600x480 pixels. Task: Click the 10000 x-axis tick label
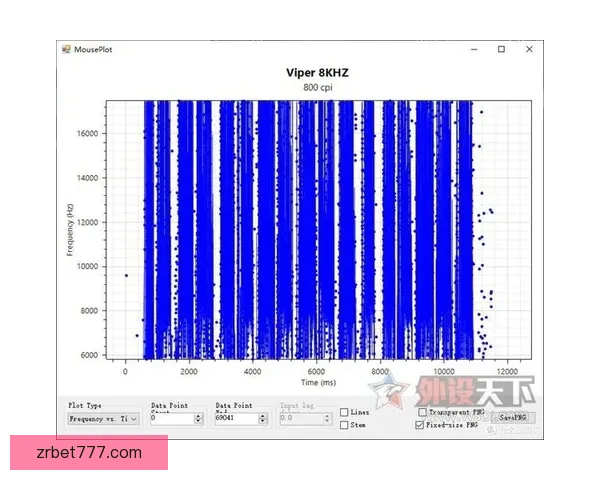(444, 372)
